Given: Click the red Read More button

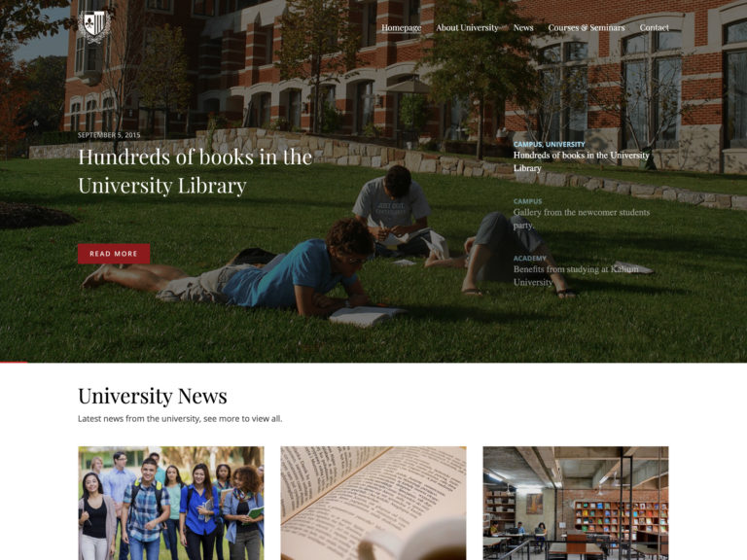Looking at the screenshot, I should click(x=114, y=254).
